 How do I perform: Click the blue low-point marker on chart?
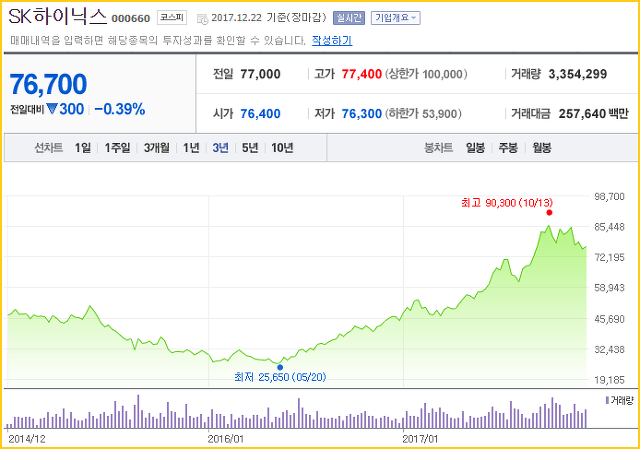click(280, 367)
